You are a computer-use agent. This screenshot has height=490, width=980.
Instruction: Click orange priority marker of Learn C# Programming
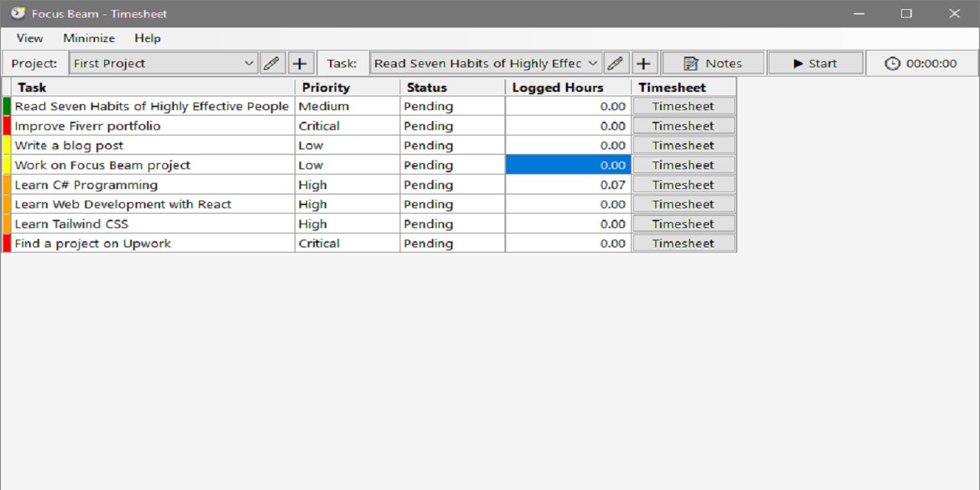pyautogui.click(x=7, y=185)
